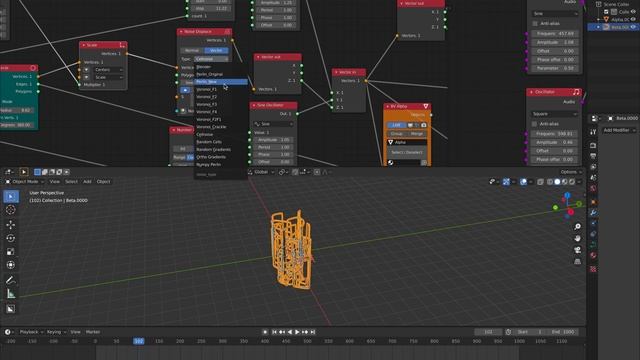Play the animation forward

(x=298, y=332)
